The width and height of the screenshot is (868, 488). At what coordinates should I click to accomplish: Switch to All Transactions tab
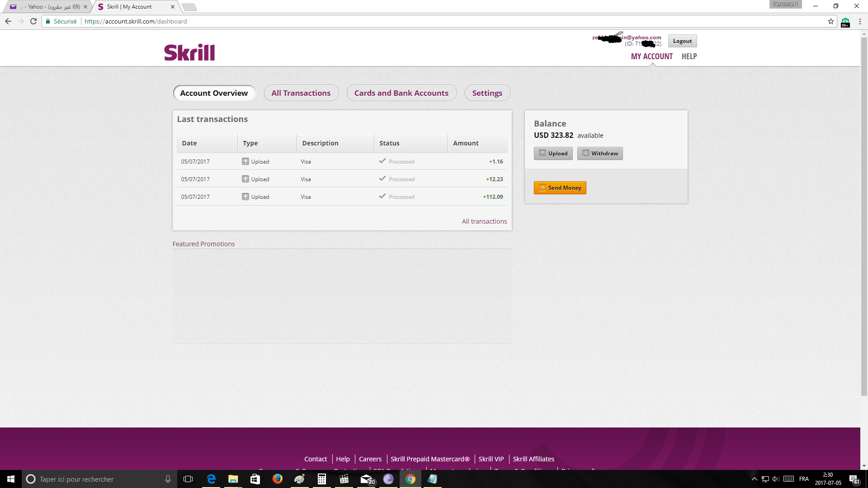(x=301, y=93)
